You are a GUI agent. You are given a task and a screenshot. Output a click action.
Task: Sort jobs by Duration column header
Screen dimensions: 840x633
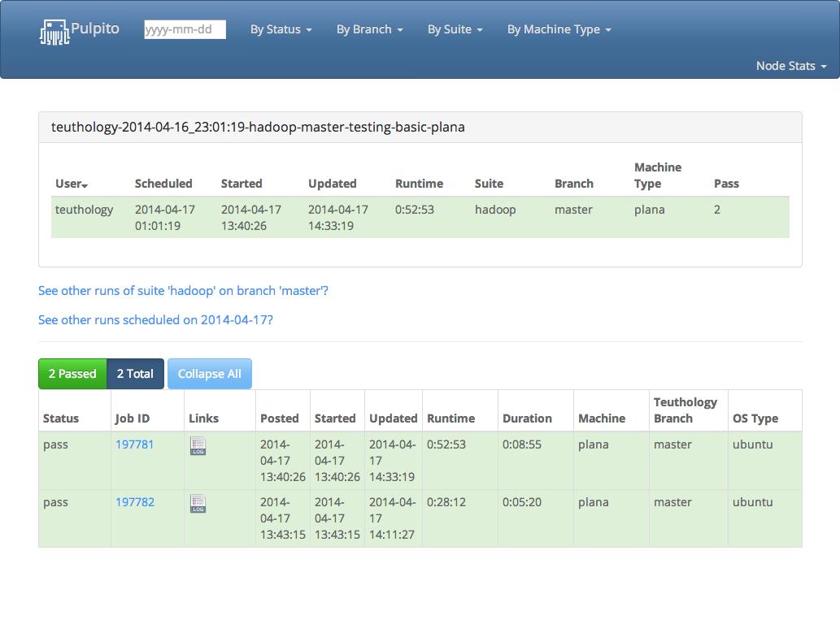[x=527, y=418]
